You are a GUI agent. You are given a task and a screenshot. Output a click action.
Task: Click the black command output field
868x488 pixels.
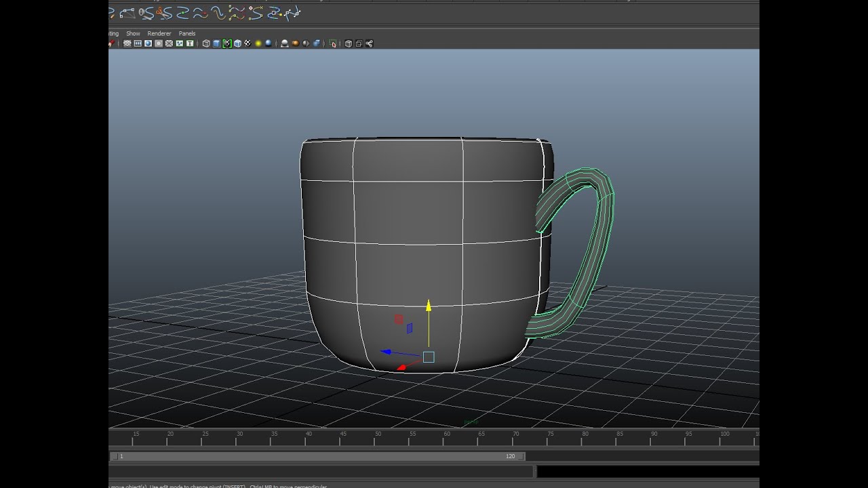coord(648,471)
